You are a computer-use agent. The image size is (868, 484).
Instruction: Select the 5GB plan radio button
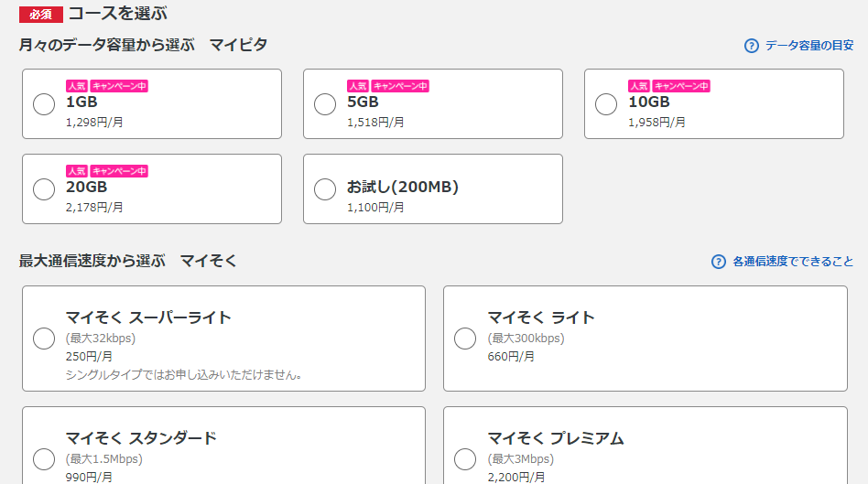pos(325,104)
